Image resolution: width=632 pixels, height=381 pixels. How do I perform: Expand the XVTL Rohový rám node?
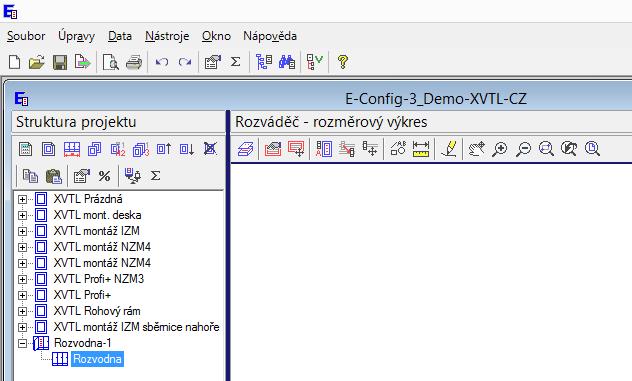pyautogui.click(x=22, y=311)
